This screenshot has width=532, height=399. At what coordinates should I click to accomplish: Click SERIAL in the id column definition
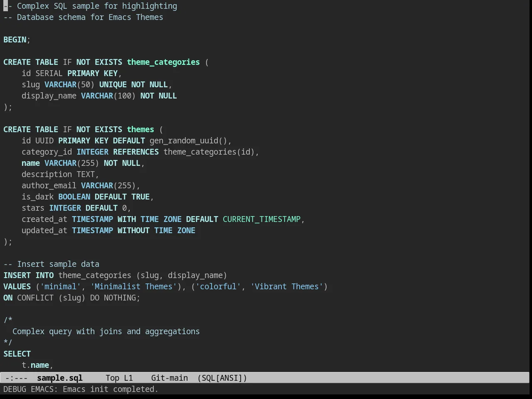tap(49, 73)
